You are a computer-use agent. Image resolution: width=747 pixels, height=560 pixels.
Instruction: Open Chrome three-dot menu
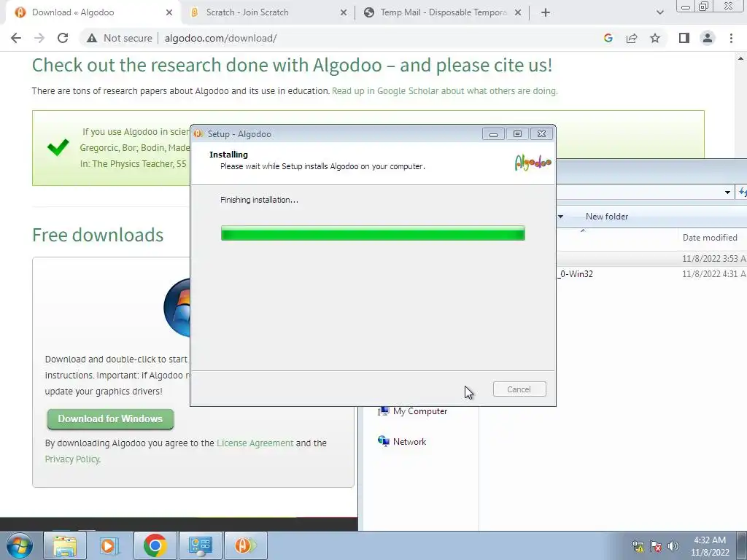tap(731, 38)
